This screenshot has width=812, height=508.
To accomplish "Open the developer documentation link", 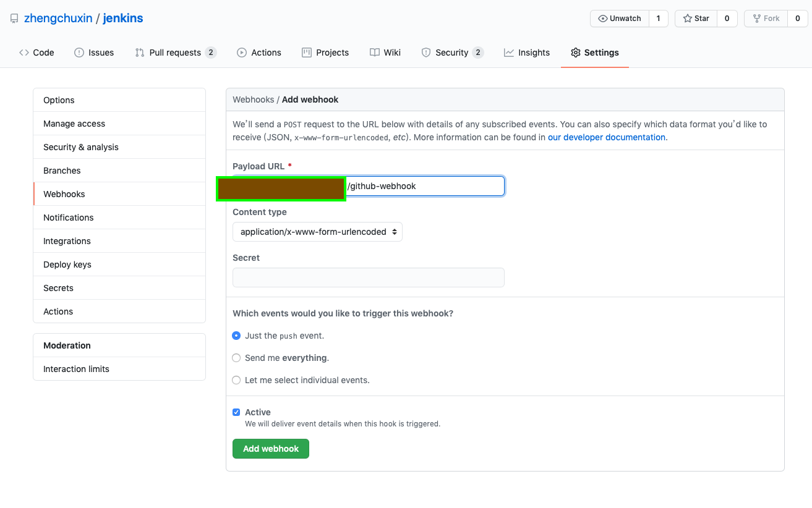I will click(x=606, y=137).
